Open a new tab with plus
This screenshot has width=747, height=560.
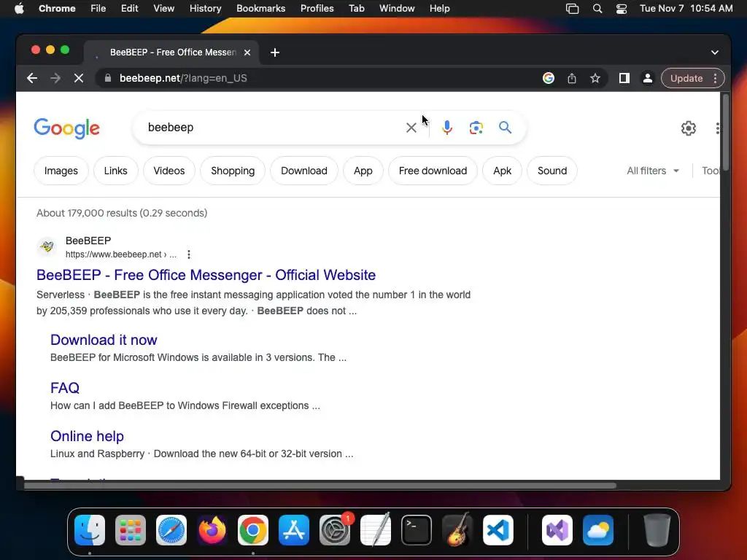click(275, 52)
